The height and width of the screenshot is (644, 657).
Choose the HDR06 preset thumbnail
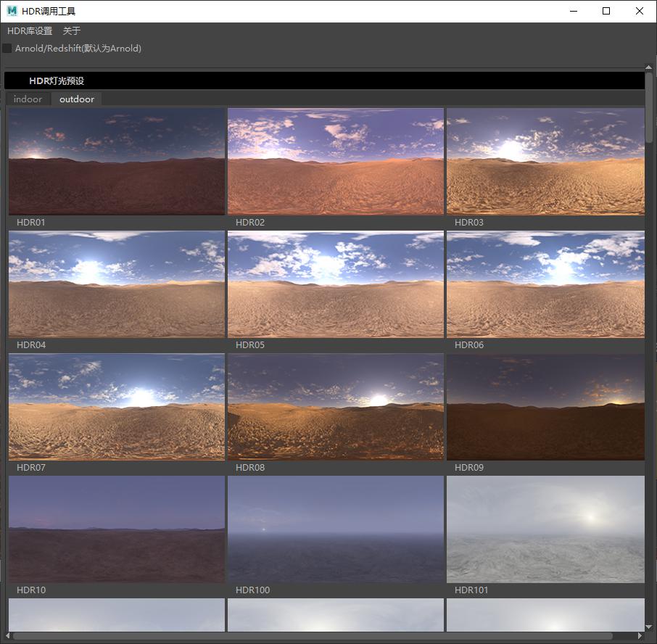point(545,284)
